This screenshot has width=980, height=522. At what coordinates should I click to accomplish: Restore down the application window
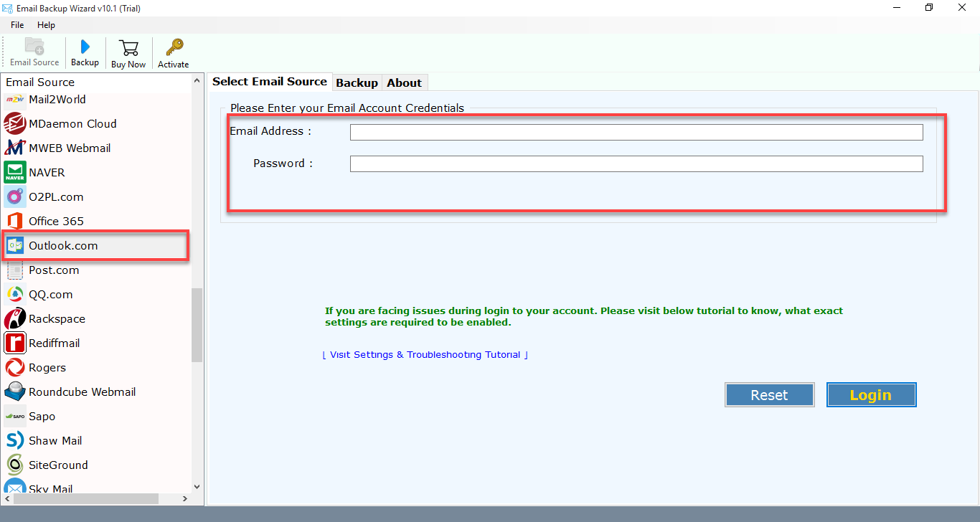point(929,8)
